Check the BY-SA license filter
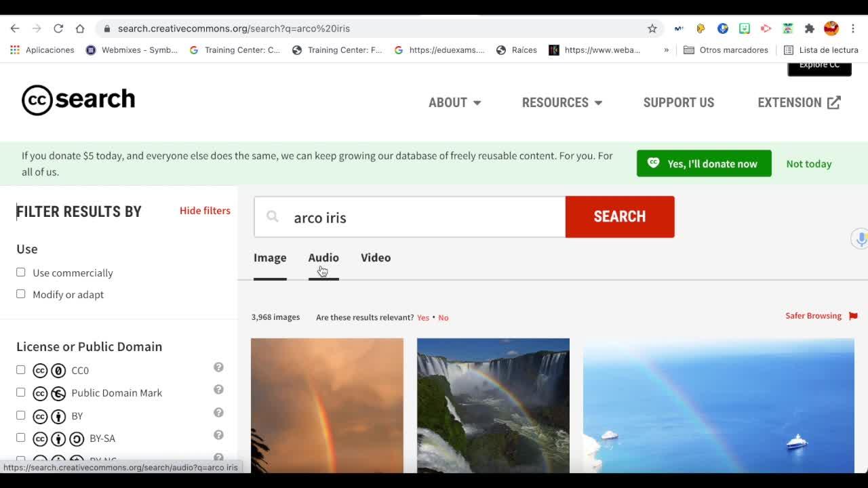 click(x=21, y=438)
